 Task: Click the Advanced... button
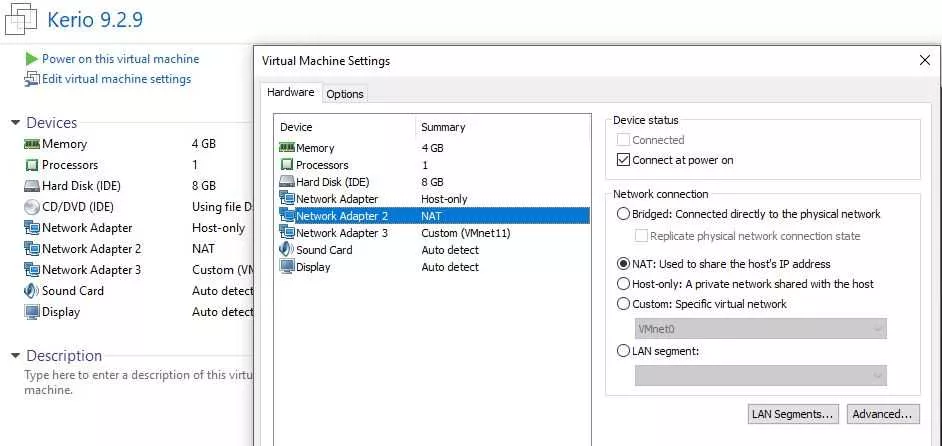883,414
